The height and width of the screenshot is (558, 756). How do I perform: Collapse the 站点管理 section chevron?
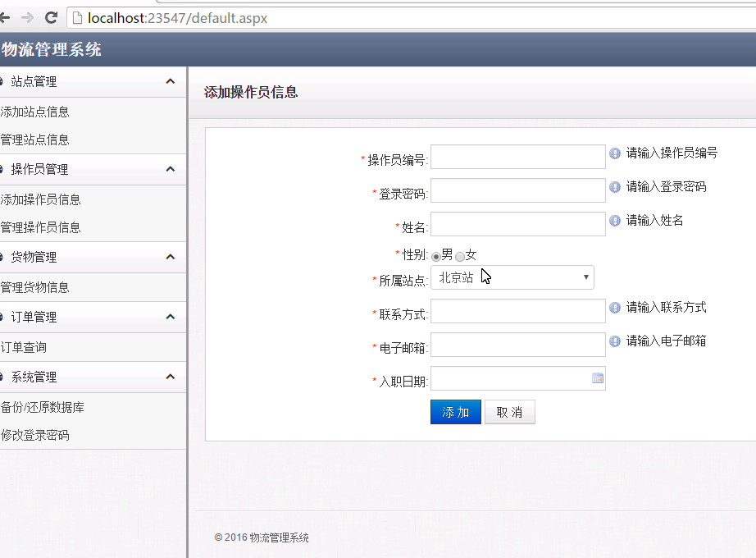pyautogui.click(x=171, y=81)
